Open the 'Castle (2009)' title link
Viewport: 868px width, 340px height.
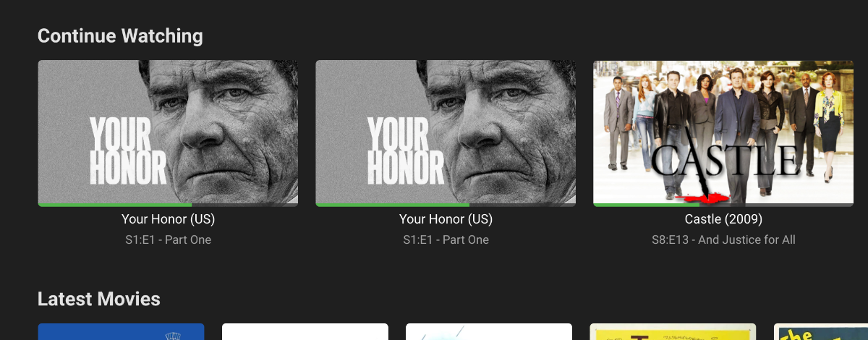(723, 219)
